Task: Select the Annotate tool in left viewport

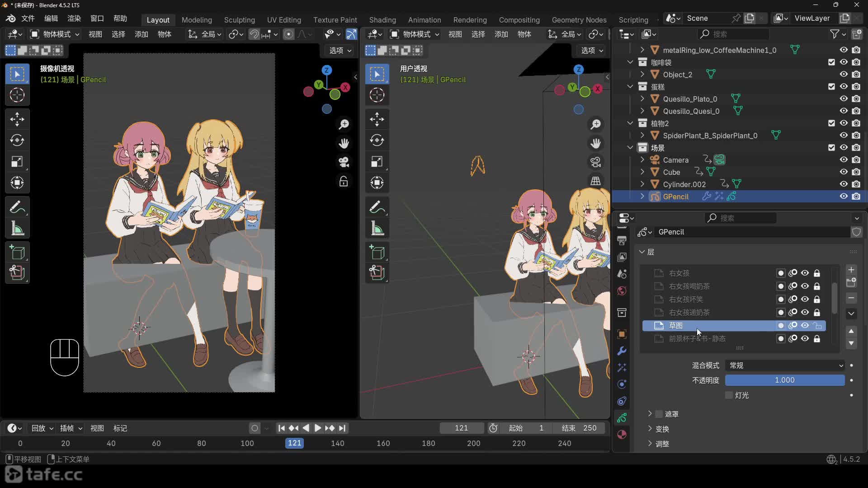Action: [17, 207]
